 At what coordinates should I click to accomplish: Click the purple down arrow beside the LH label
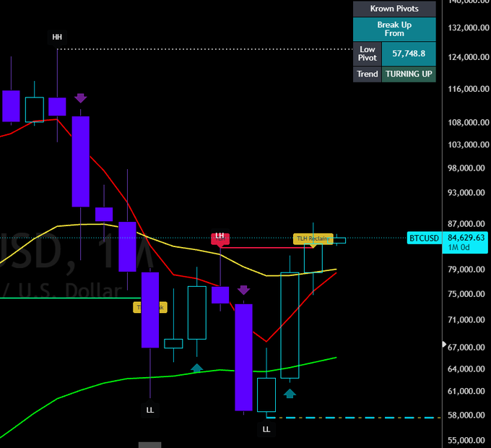pos(243,290)
